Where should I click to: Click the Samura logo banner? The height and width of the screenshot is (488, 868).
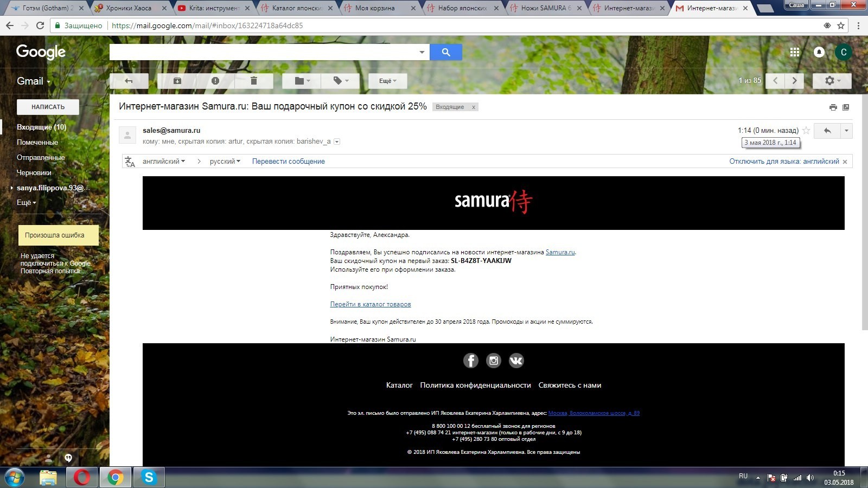coord(494,202)
